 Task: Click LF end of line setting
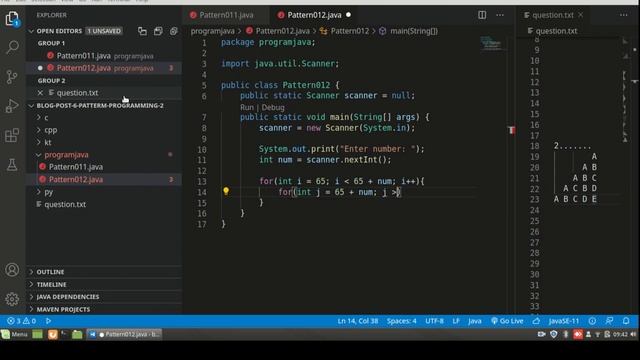(456, 321)
